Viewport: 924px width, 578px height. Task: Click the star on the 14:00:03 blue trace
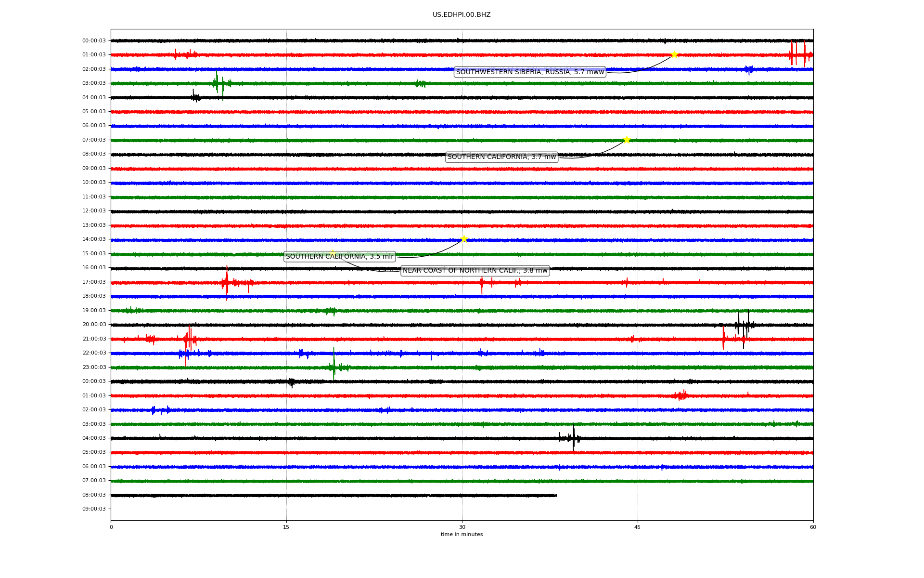point(464,239)
